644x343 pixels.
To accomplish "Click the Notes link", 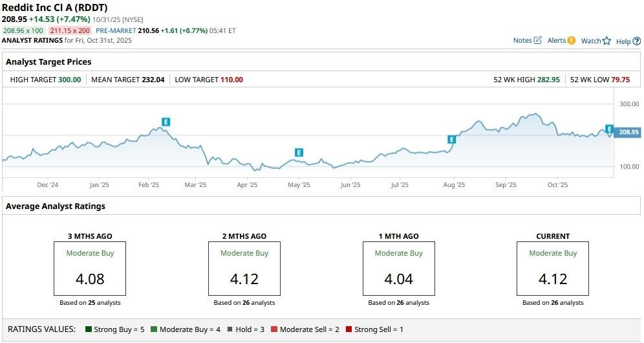I will (x=522, y=40).
